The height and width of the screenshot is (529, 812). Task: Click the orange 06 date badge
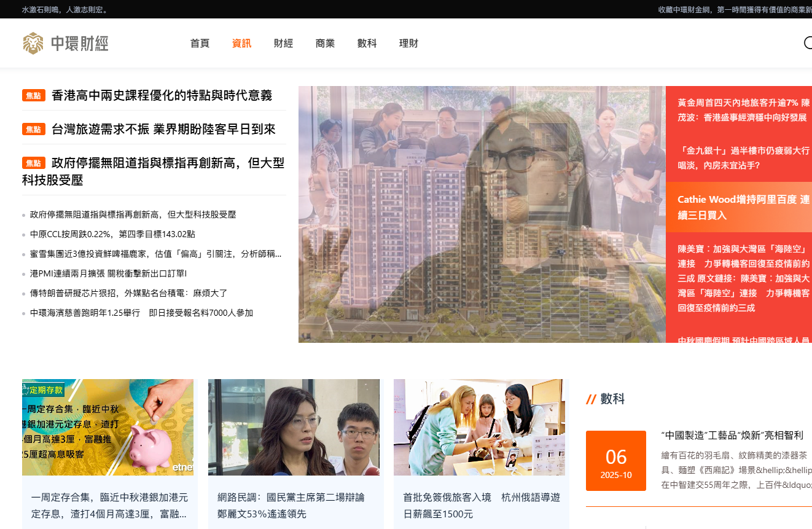[615, 461]
